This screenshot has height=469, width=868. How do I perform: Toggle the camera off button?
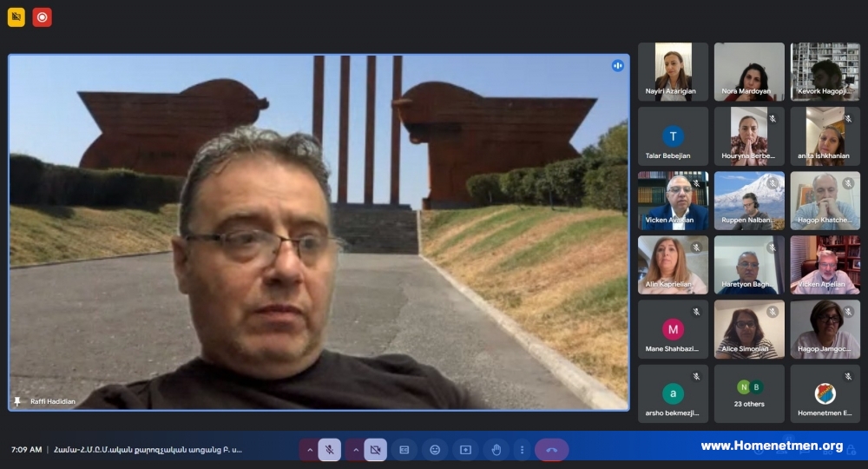tap(375, 450)
